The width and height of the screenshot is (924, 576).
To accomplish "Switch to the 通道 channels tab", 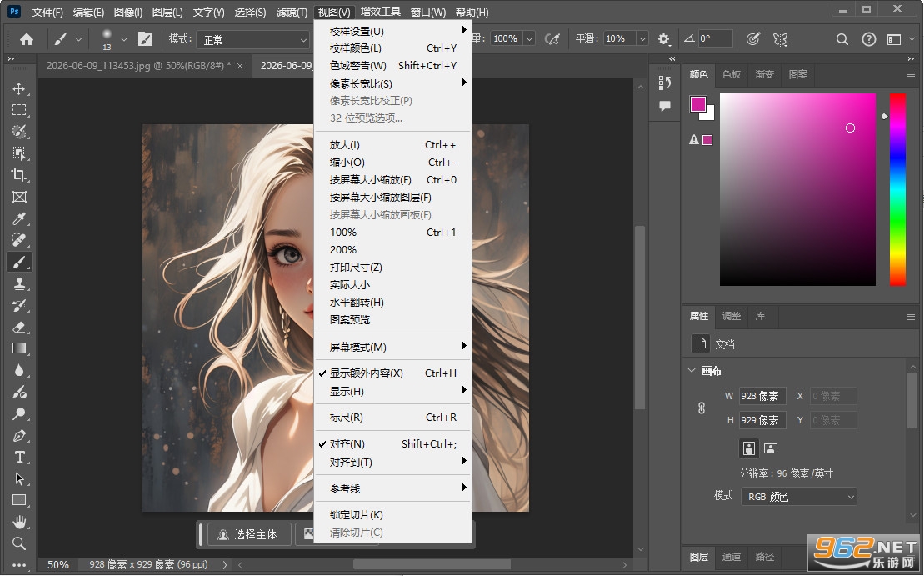I will coord(732,557).
